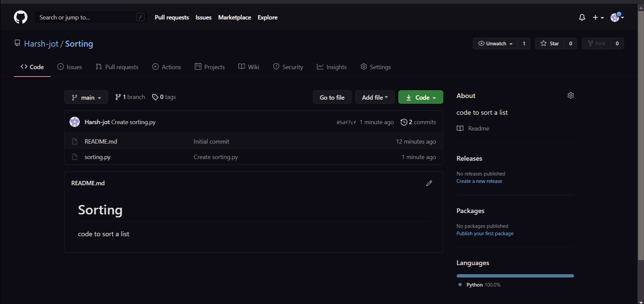Open commit hash 05df7cf

coord(346,122)
